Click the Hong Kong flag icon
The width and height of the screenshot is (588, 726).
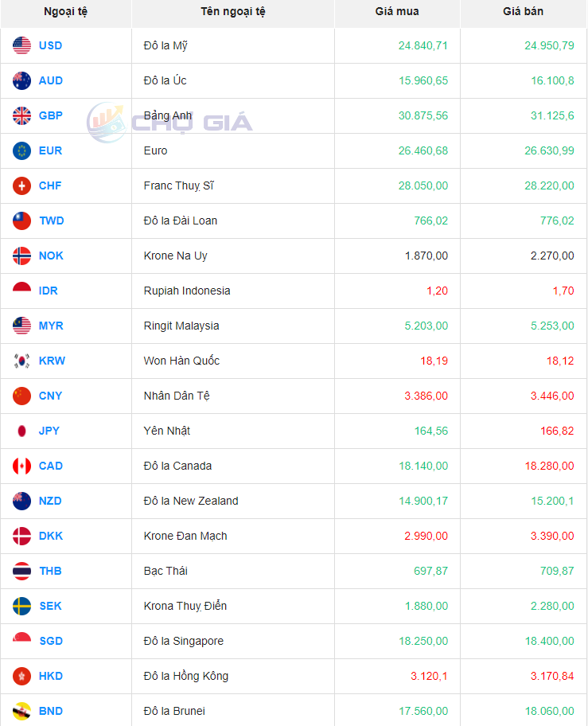pos(21,677)
